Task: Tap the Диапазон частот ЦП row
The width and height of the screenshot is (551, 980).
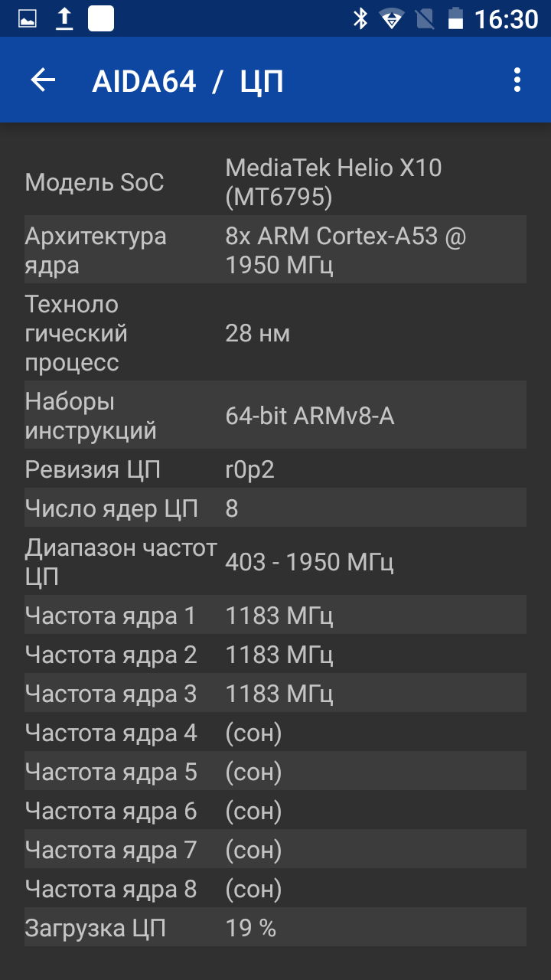Action: coord(275,562)
